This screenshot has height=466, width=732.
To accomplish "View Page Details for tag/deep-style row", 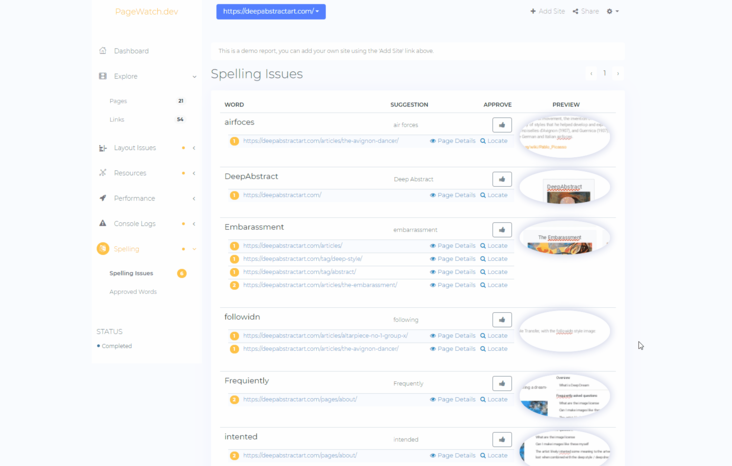I will coord(452,259).
